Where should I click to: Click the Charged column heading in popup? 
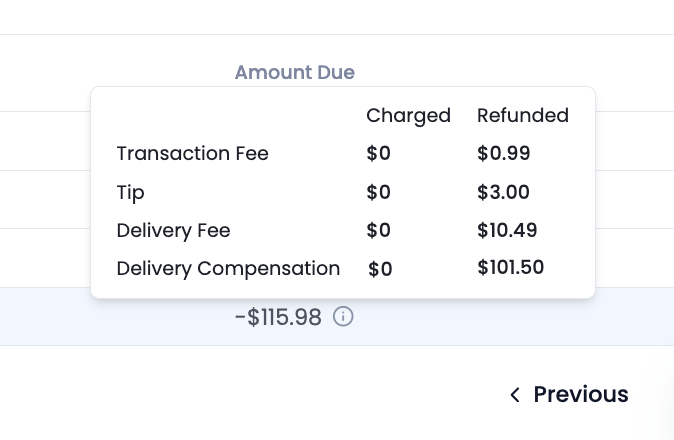pos(408,116)
